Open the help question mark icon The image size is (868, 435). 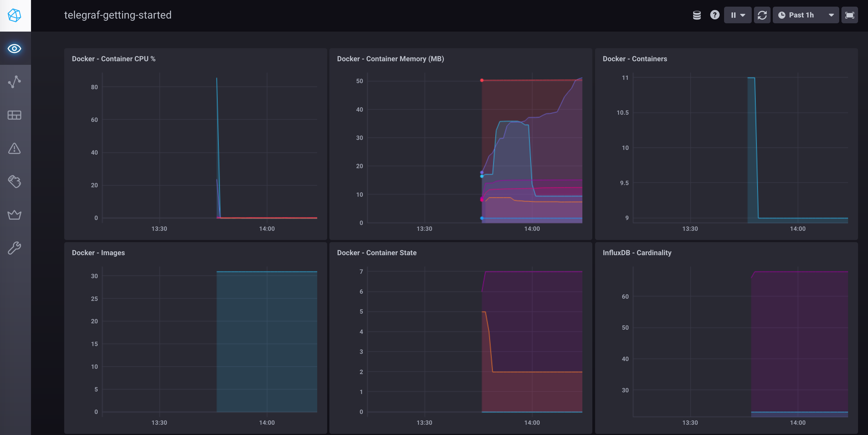point(715,15)
